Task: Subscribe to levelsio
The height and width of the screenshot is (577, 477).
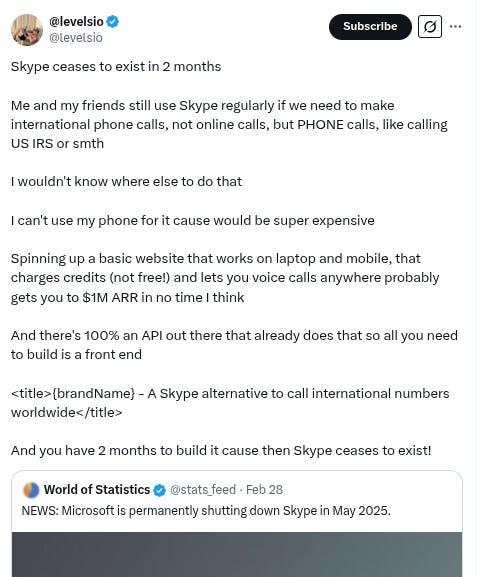Action: pos(370,26)
